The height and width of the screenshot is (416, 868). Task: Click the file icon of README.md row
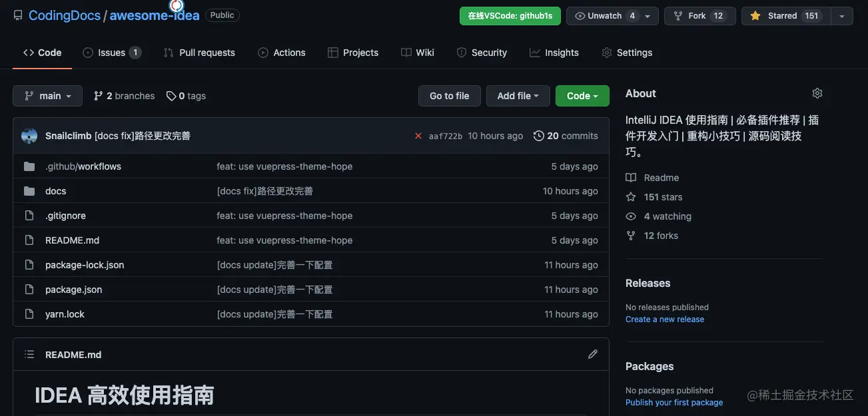pyautogui.click(x=29, y=240)
